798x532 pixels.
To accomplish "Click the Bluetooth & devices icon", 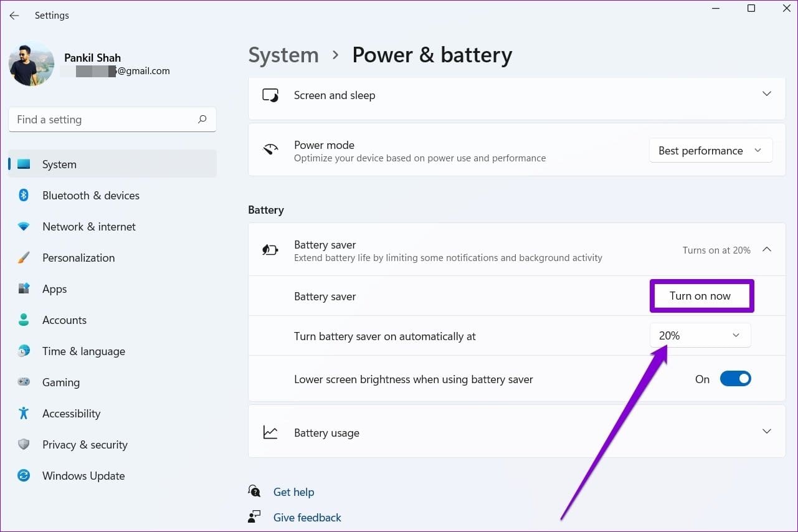I will tap(24, 195).
